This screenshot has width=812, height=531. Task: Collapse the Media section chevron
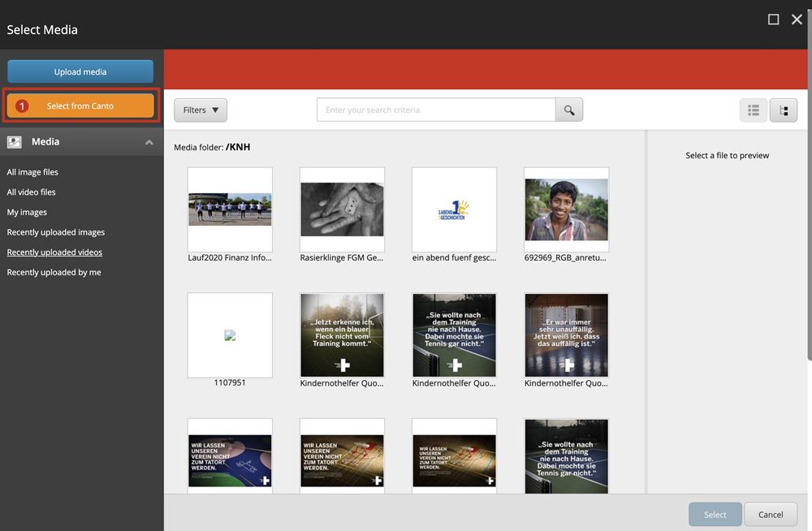[149, 142]
